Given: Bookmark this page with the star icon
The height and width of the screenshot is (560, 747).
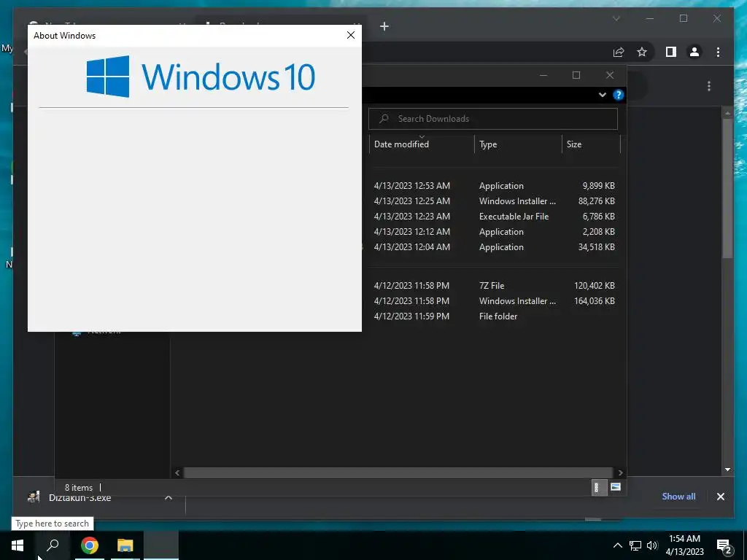Looking at the screenshot, I should (642, 52).
